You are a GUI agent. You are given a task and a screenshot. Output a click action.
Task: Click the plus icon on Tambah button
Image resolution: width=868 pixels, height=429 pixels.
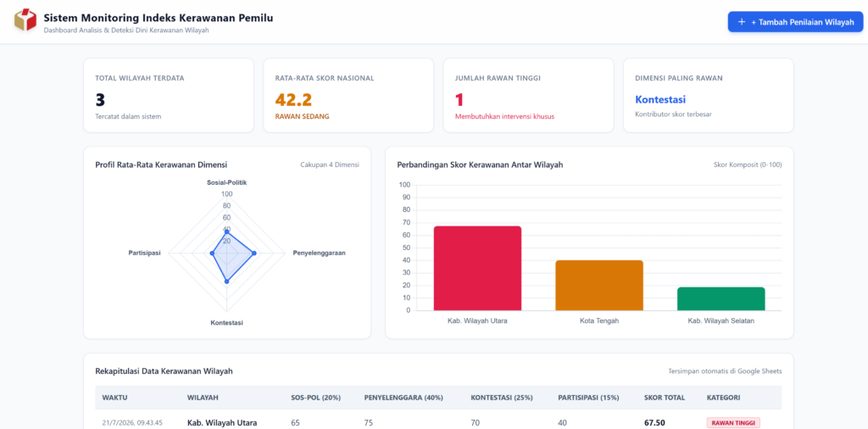[742, 22]
